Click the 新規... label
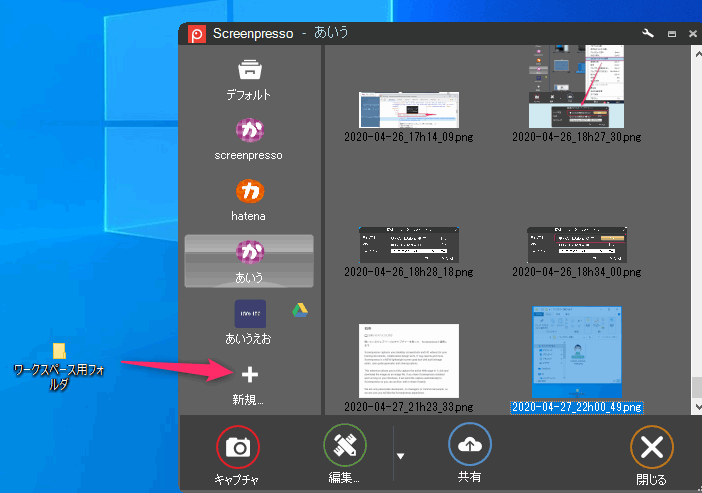Viewport: 702px width, 493px height. coord(248,399)
